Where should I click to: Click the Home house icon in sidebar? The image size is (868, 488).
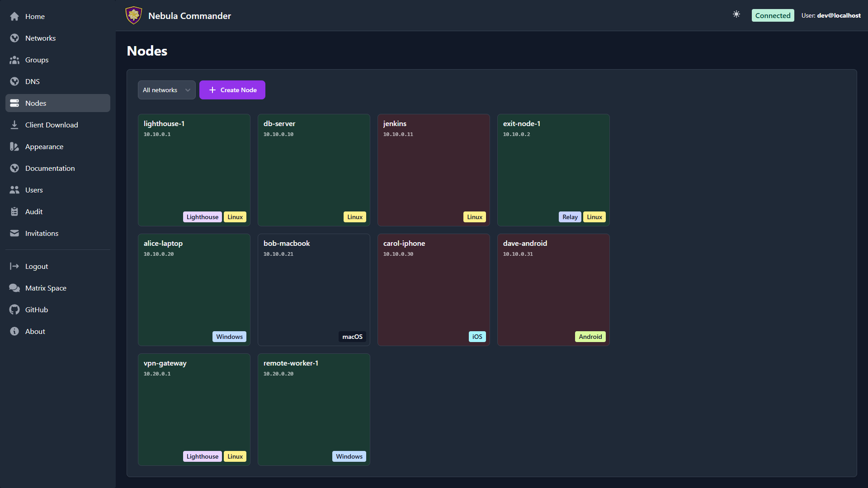[x=14, y=16]
